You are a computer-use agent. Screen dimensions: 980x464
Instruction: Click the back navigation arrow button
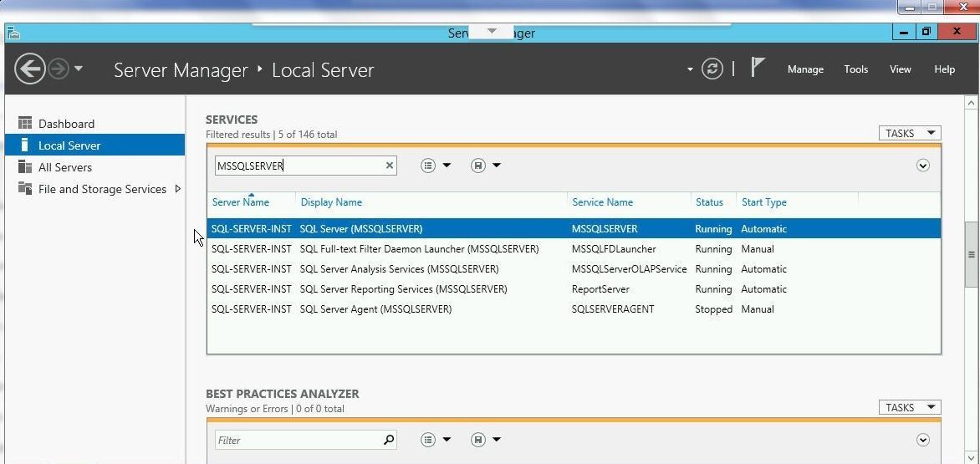pos(30,69)
